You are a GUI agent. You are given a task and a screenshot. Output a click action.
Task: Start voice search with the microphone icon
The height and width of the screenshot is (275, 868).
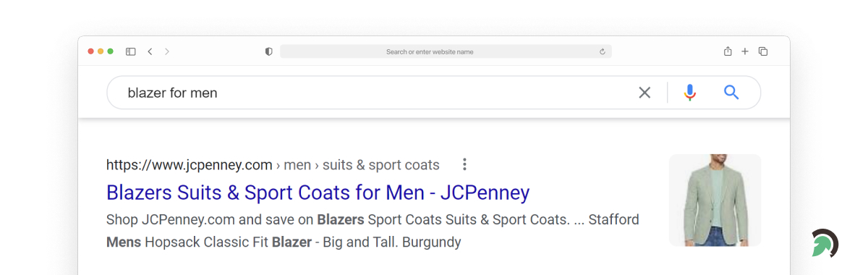(690, 93)
